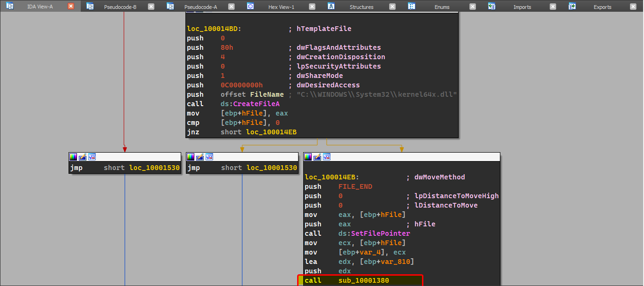Select the FileName offset operand
644x286 pixels.
[268, 94]
